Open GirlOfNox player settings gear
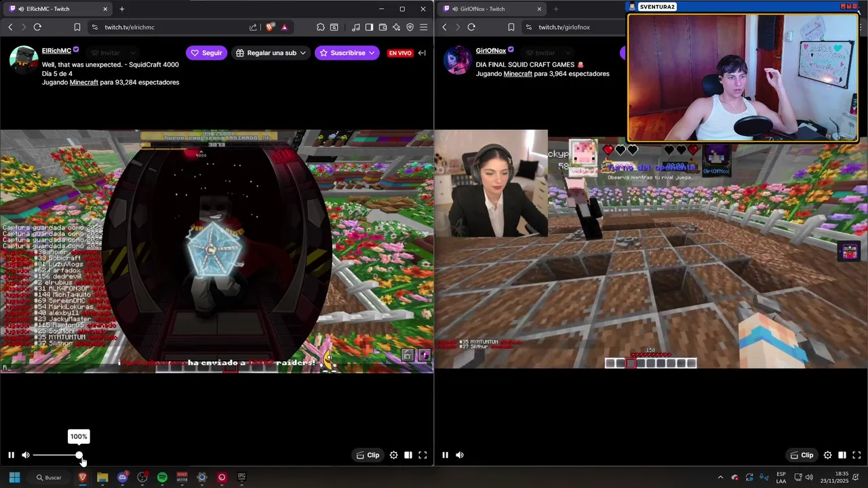The height and width of the screenshot is (488, 868). tap(828, 455)
